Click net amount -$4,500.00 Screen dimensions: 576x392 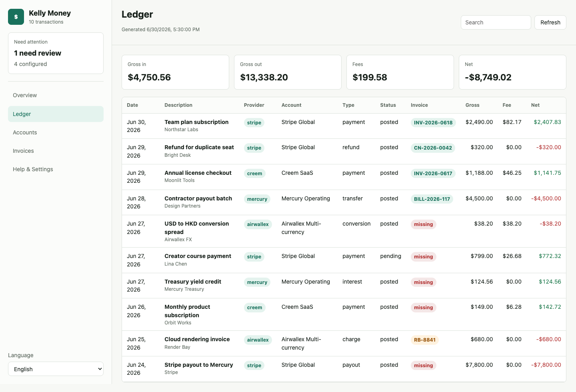coord(546,198)
